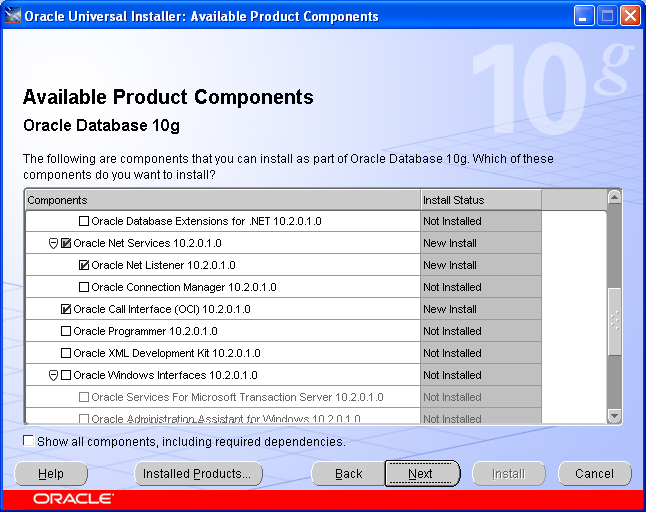Close the Oracle Universal Installer window
This screenshot has width=646, height=512.
(630, 16)
